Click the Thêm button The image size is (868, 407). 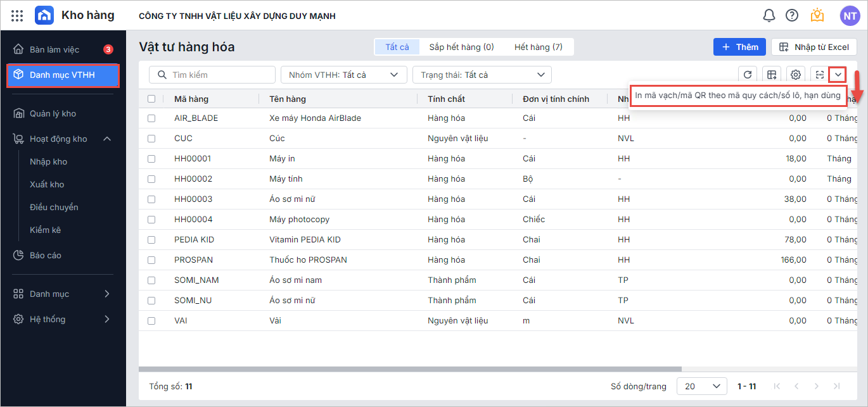click(740, 47)
